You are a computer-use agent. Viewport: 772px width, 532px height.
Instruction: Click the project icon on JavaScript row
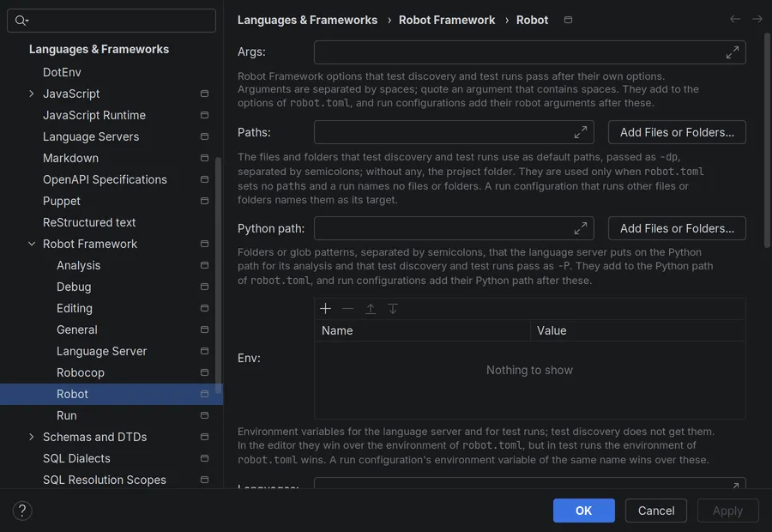point(204,94)
